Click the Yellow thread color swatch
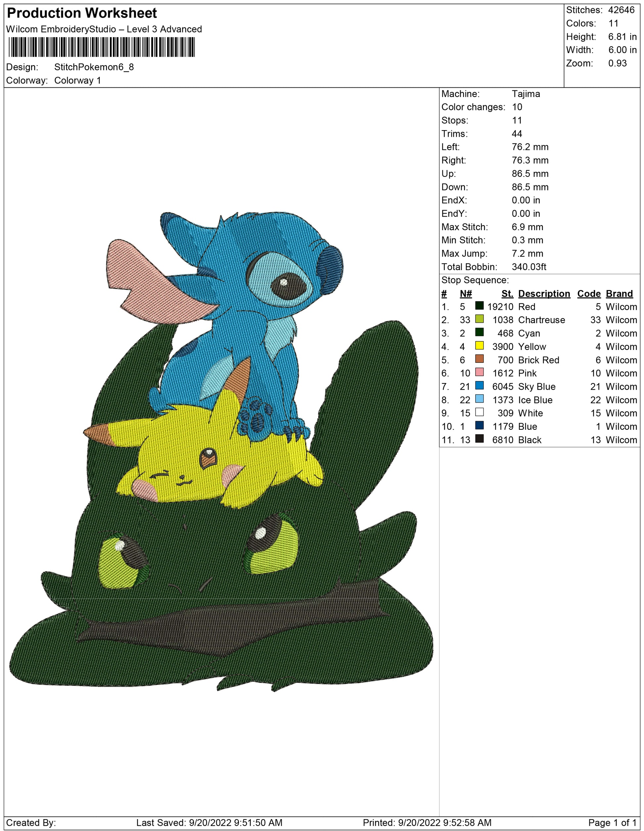Screen dimensions: 644x831 coord(479,346)
